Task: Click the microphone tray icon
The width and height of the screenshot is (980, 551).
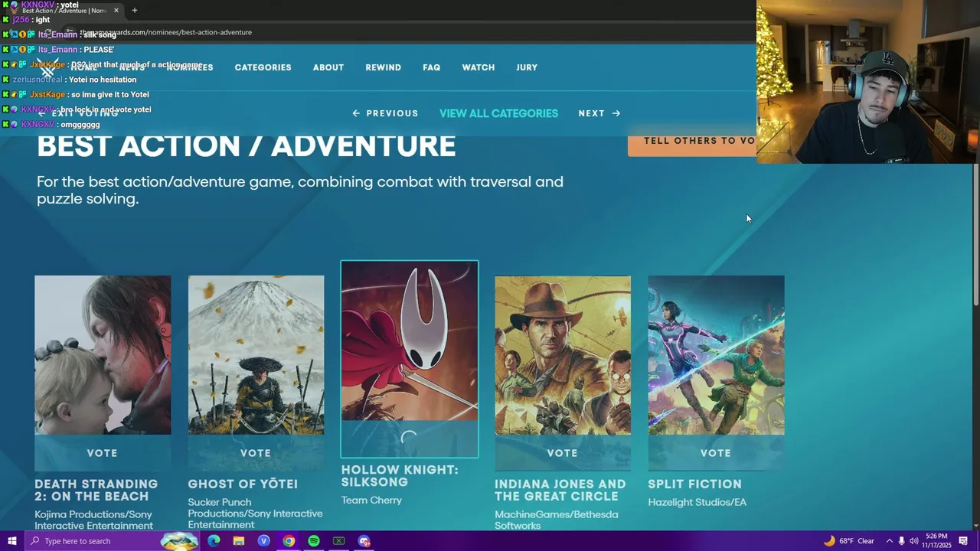Action: [901, 541]
